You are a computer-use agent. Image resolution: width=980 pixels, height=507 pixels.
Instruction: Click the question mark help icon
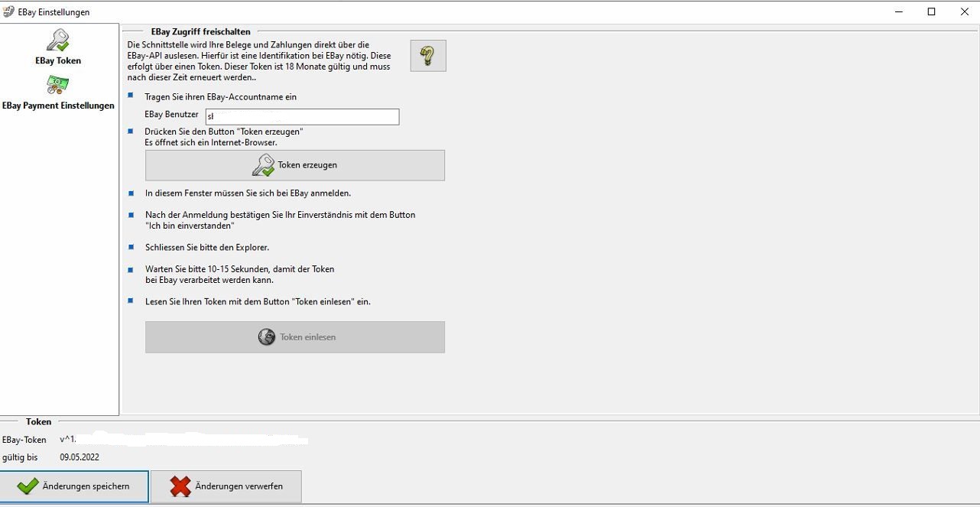click(428, 56)
